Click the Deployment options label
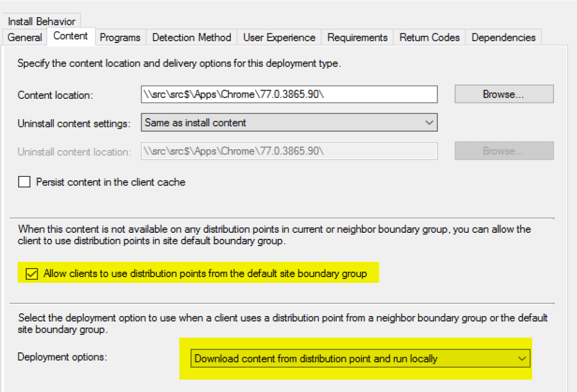Viewport: 577px width, 392px height. pyautogui.click(x=62, y=357)
